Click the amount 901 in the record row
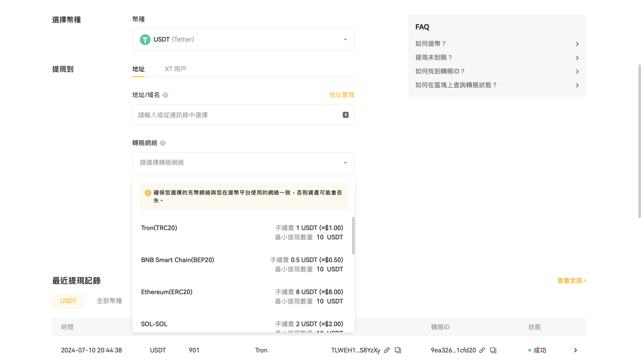 pos(194,350)
